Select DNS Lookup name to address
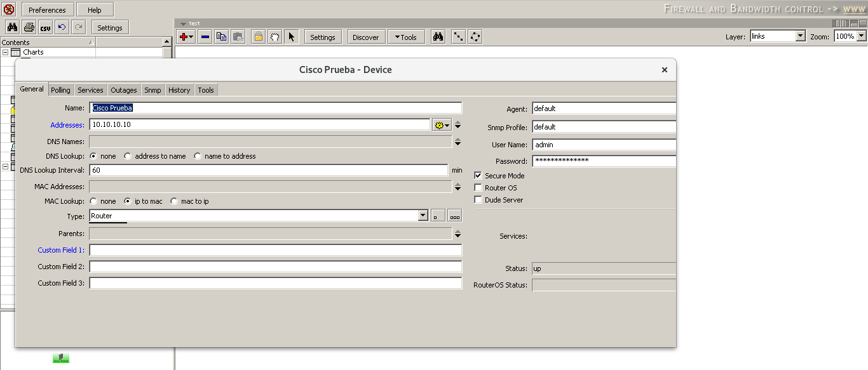Viewport: 868px width, 370px height. [198, 156]
